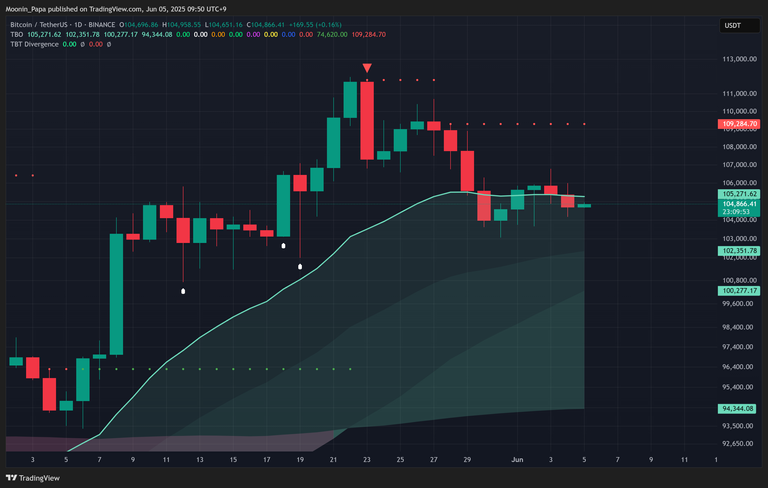This screenshot has width=768, height=488.
Task: Click the red 109,284.70 price label
Action: tap(740, 125)
